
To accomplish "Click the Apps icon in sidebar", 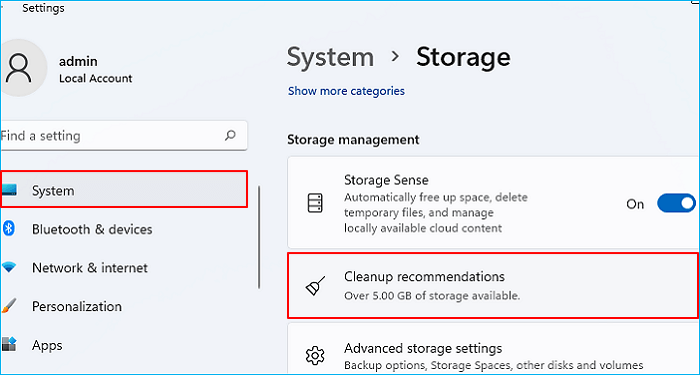I will click(8, 345).
